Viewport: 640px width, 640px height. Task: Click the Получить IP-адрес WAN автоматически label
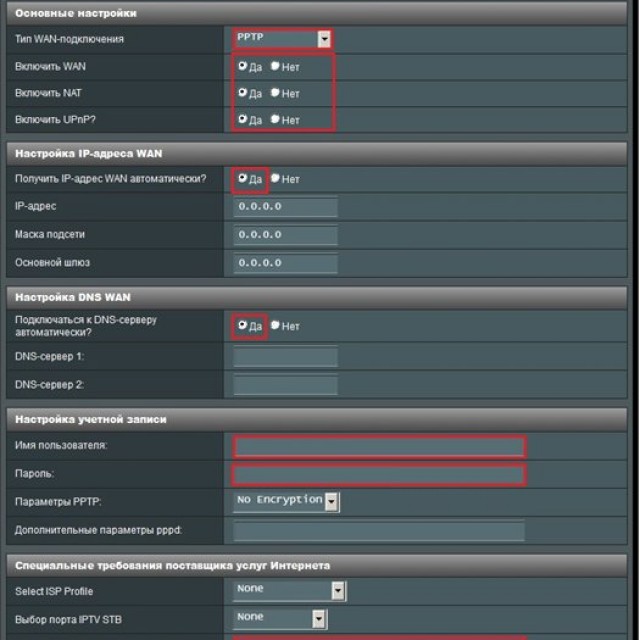click(x=111, y=179)
